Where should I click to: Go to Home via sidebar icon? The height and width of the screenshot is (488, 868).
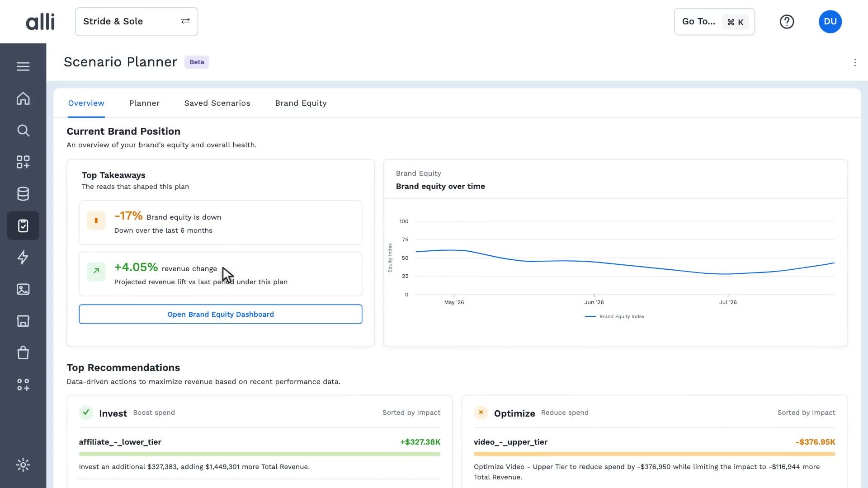[x=23, y=99]
